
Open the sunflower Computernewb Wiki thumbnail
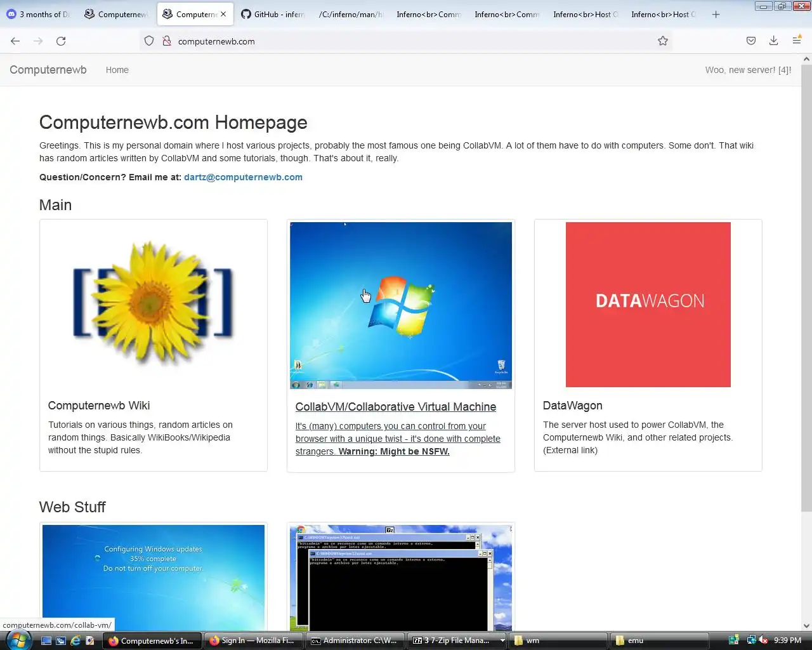(154, 305)
